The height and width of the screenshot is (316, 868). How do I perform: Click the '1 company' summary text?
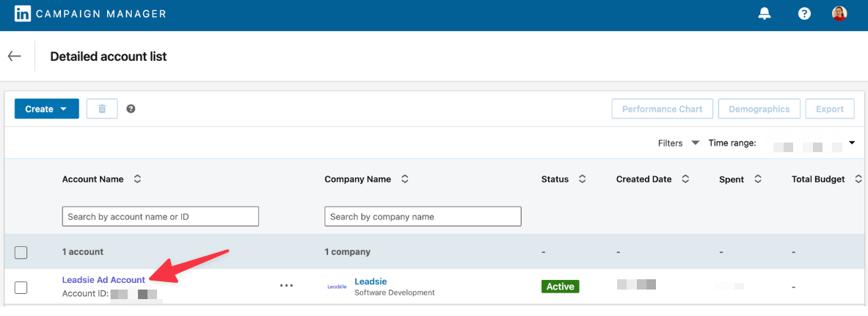coord(347,251)
